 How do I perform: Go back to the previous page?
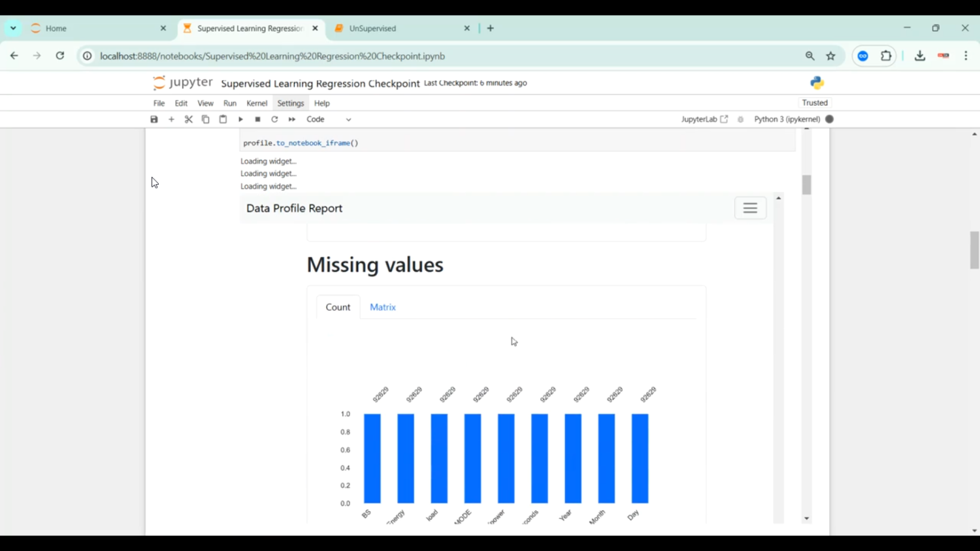click(x=14, y=56)
